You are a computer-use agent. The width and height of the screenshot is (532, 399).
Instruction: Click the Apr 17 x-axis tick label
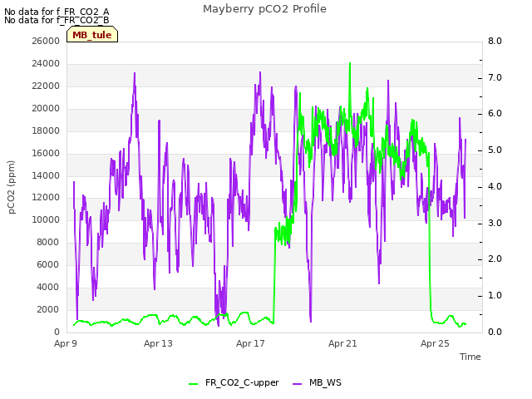click(250, 343)
